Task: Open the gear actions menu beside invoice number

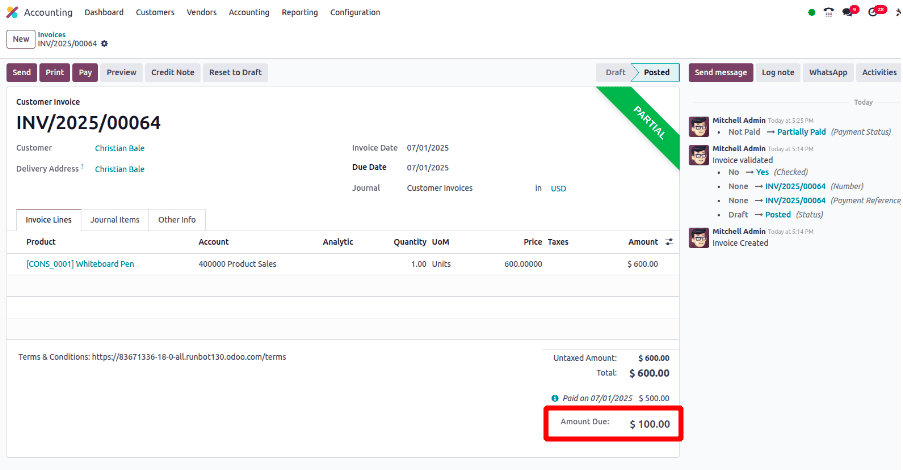Action: (105, 44)
